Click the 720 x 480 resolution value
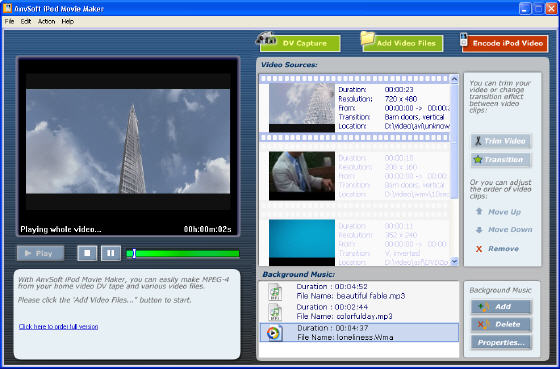The height and width of the screenshot is (369, 560). coord(401,99)
